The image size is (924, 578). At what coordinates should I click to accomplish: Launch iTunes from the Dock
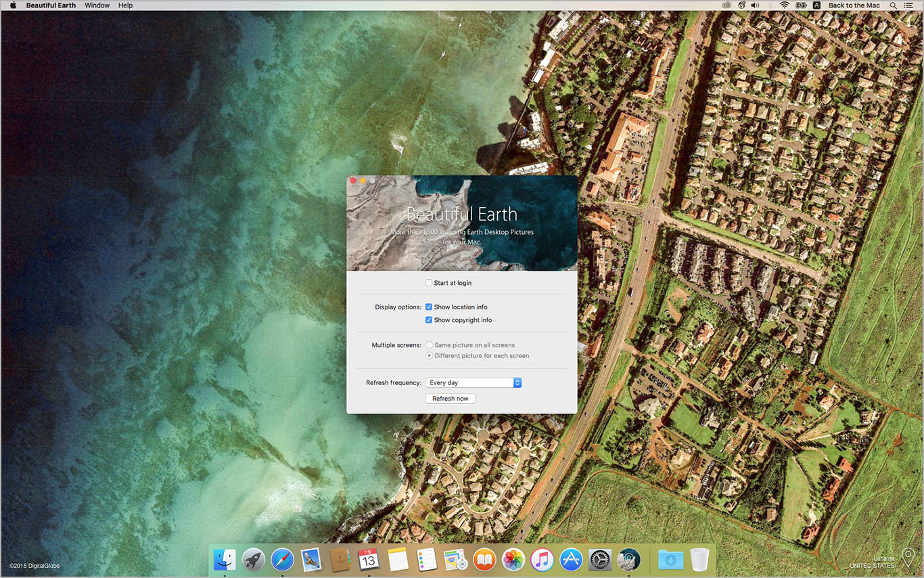542,560
